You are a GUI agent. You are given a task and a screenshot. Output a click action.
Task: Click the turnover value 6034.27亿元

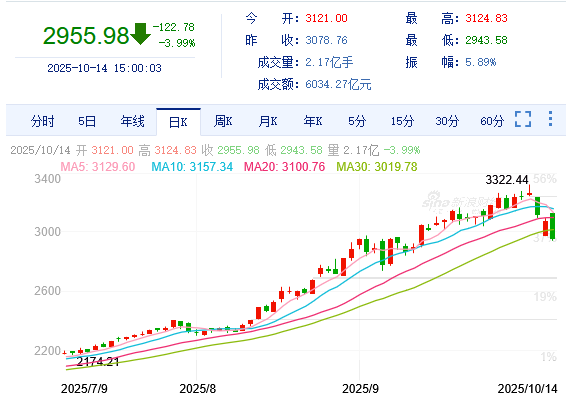pyautogui.click(x=338, y=85)
